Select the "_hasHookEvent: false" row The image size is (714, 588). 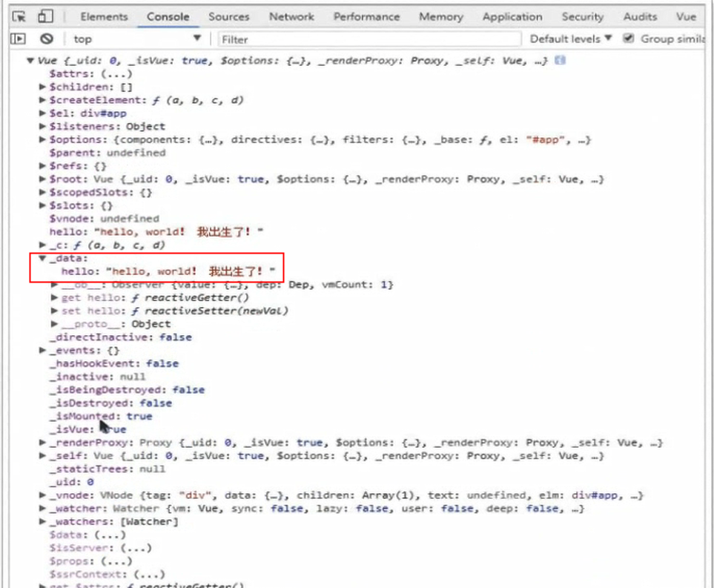point(114,363)
